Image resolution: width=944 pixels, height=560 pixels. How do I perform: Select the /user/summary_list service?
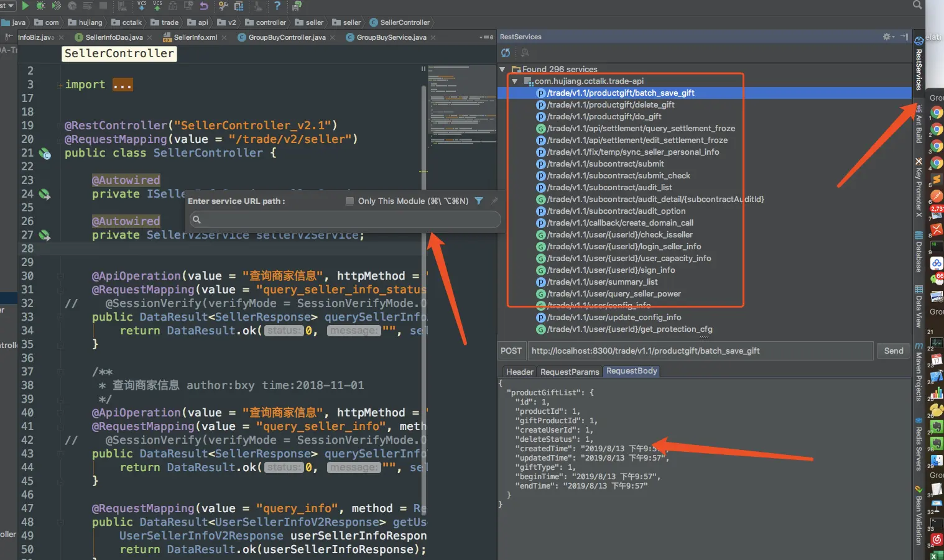(603, 282)
